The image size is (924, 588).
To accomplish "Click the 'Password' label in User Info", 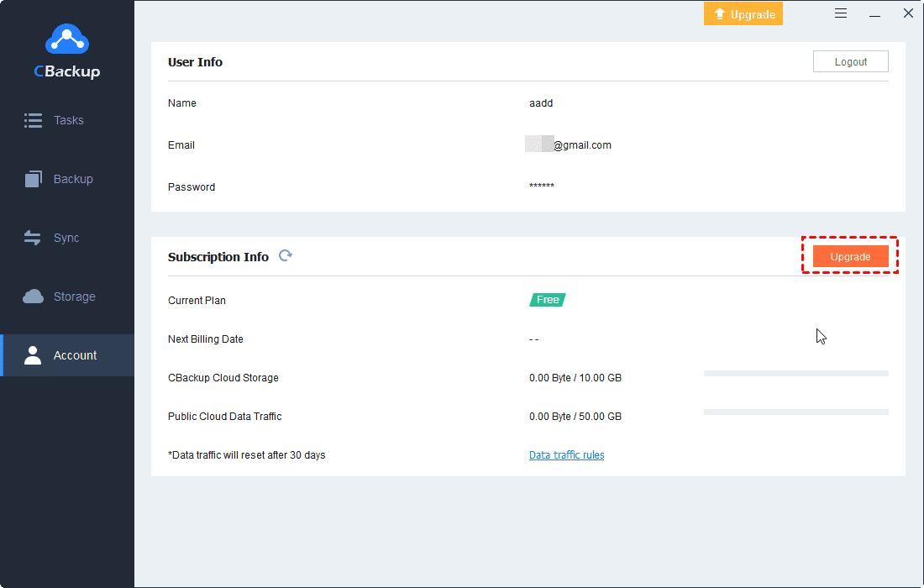I will pos(192,186).
